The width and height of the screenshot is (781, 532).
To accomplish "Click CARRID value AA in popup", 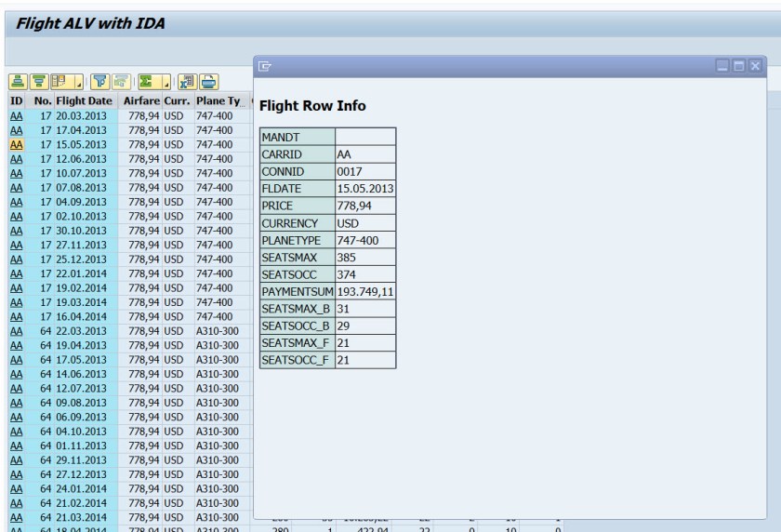I will click(365, 153).
